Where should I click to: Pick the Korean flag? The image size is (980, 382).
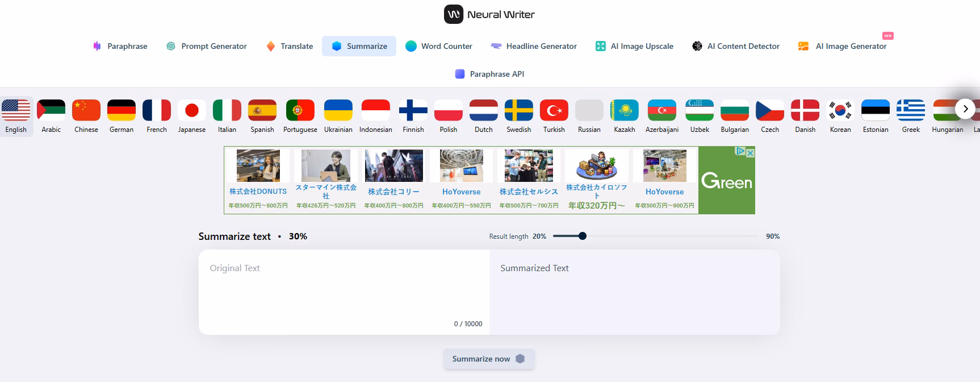point(840,110)
